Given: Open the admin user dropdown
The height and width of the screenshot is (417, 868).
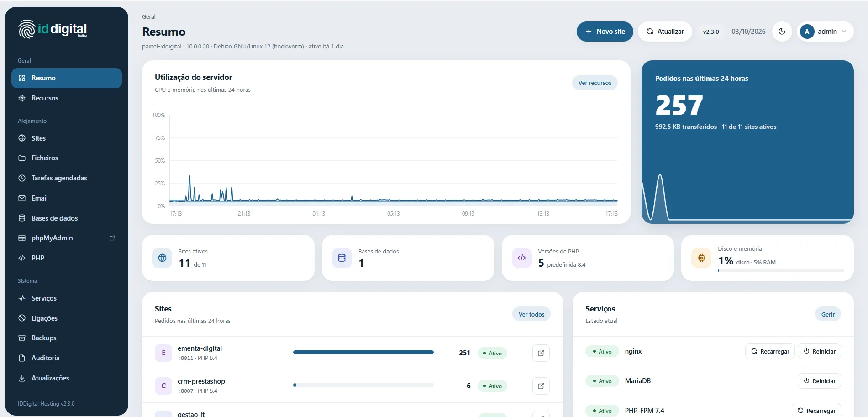Looking at the screenshot, I should click(x=825, y=32).
